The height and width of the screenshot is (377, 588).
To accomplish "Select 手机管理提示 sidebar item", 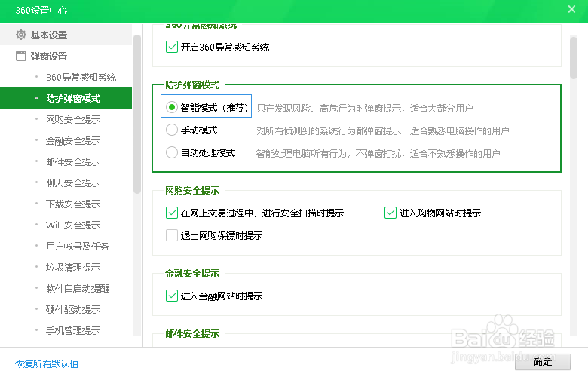I will 73,331.
